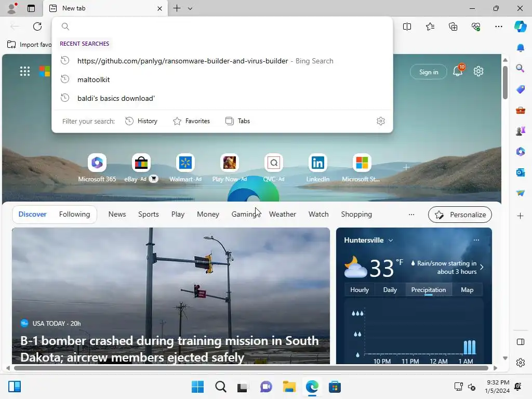Click the Personalize button

tap(460, 215)
